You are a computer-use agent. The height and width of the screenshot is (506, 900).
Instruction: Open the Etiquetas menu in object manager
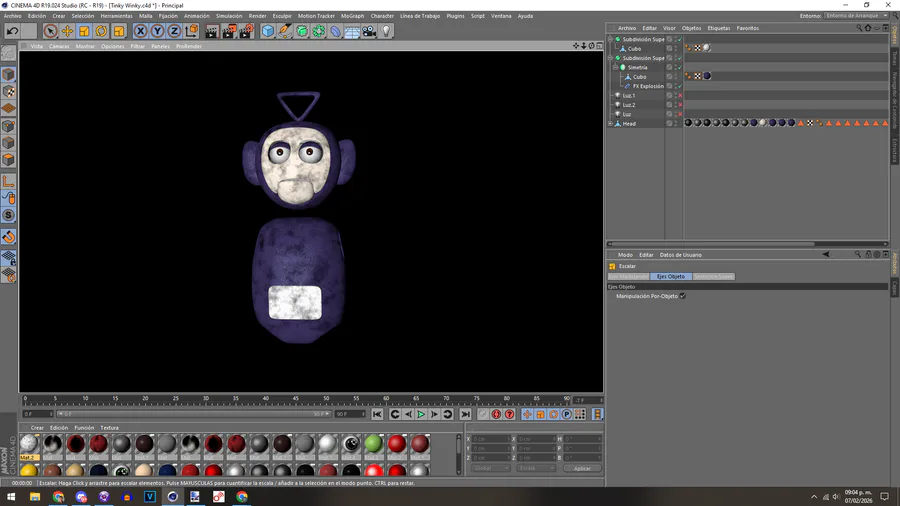(x=719, y=28)
